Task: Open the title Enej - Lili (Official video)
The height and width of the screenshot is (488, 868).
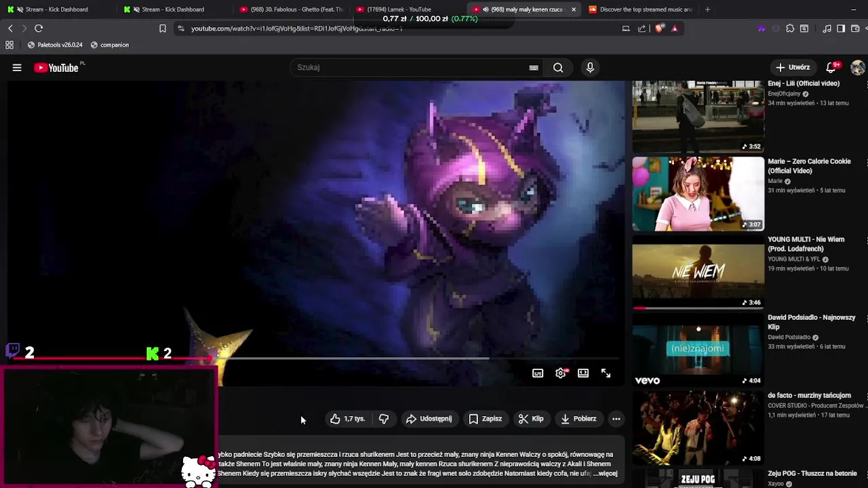Action: coord(804,83)
